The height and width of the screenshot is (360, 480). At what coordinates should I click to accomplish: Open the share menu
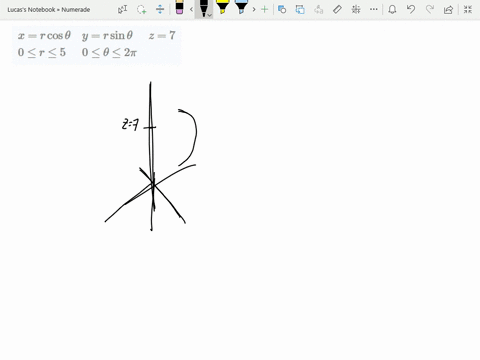(x=448, y=9)
